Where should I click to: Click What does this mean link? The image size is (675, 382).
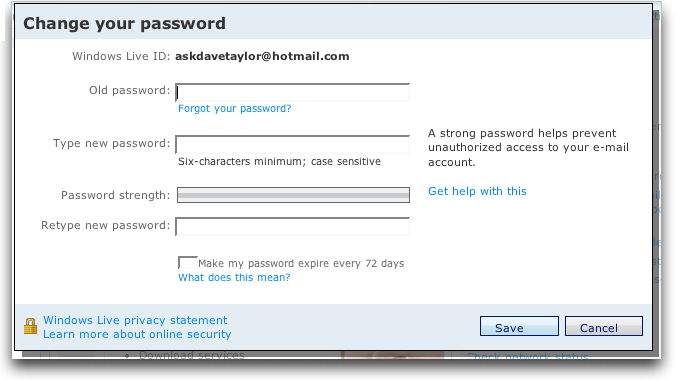click(x=234, y=277)
